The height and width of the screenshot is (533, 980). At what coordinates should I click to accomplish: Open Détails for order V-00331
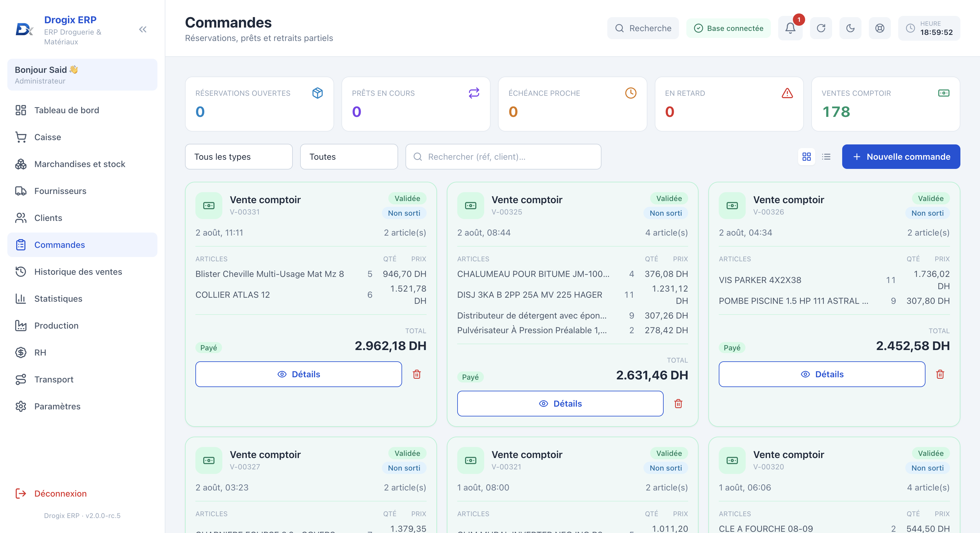click(x=298, y=374)
